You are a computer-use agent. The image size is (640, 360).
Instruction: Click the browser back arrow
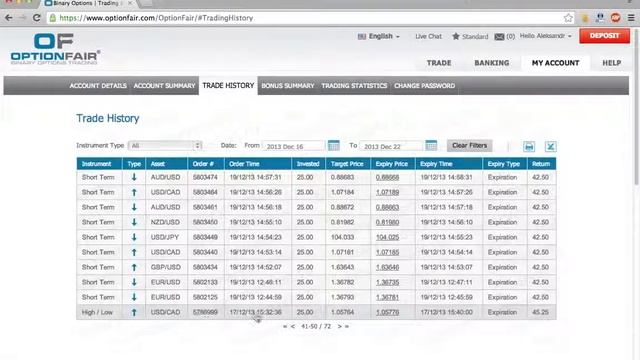(x=9, y=18)
